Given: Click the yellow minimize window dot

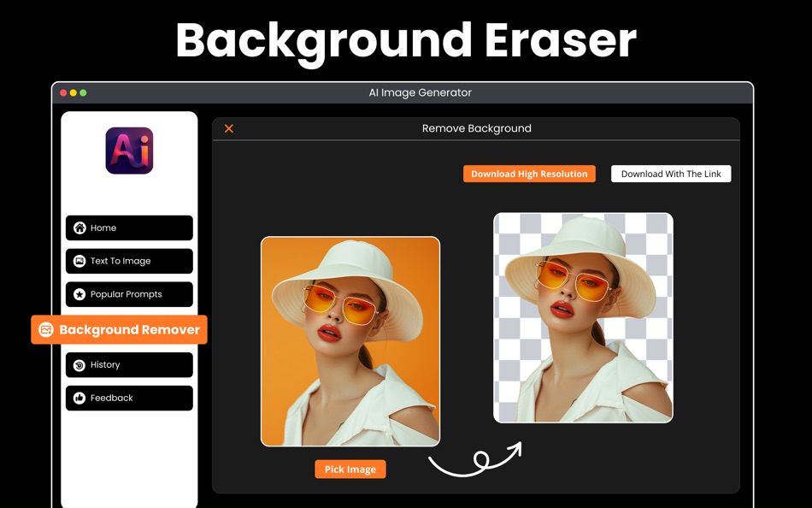Looking at the screenshot, I should click(x=73, y=92).
